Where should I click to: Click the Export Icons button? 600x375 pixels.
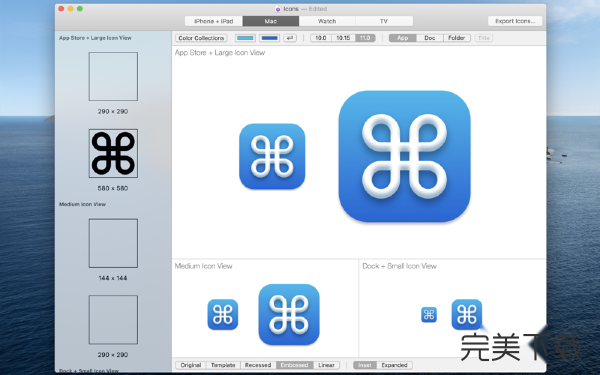515,21
